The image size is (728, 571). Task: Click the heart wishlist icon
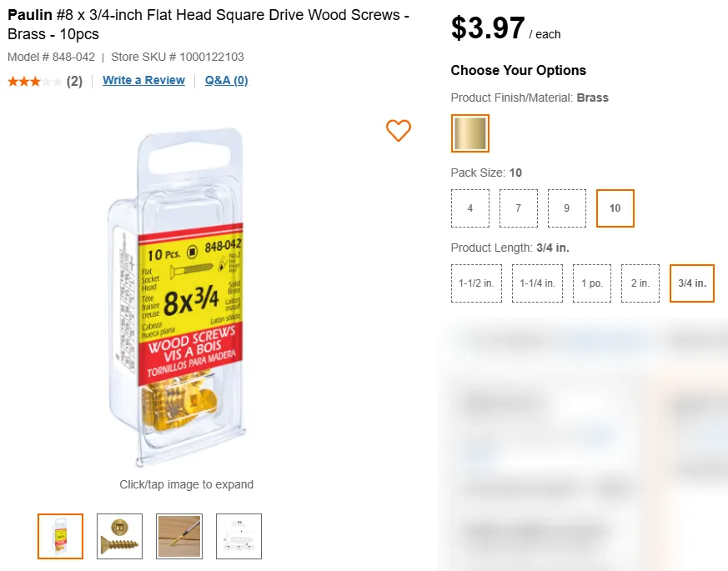click(x=399, y=130)
